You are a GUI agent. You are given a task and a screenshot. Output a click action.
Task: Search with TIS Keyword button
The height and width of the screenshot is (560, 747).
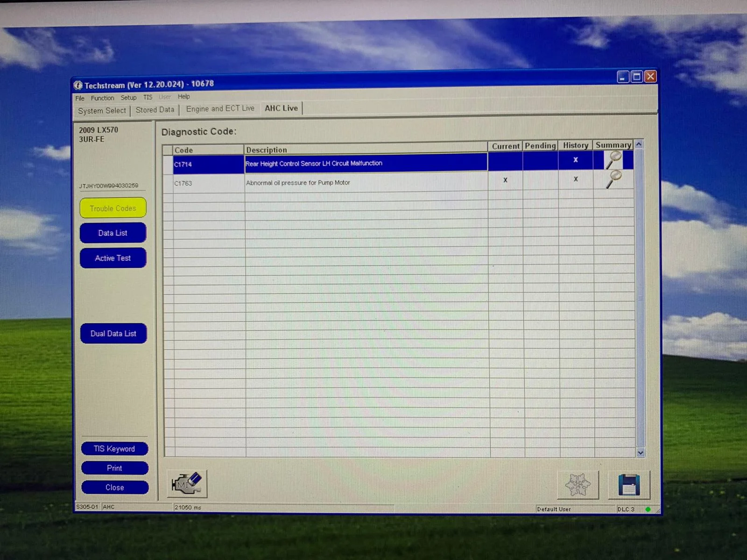[114, 448]
